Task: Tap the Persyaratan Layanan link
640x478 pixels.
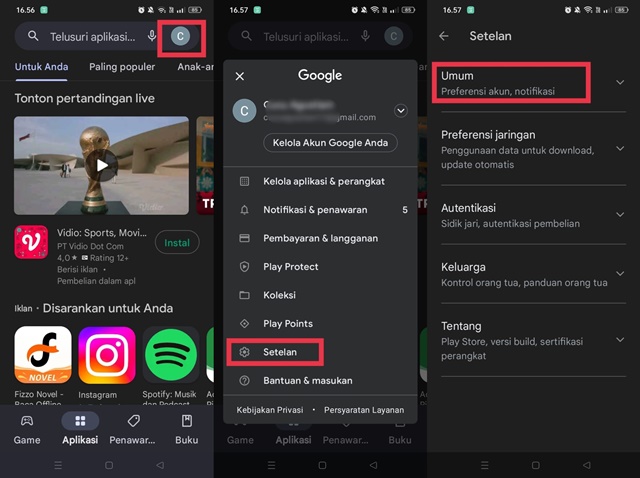Action: coord(364,410)
